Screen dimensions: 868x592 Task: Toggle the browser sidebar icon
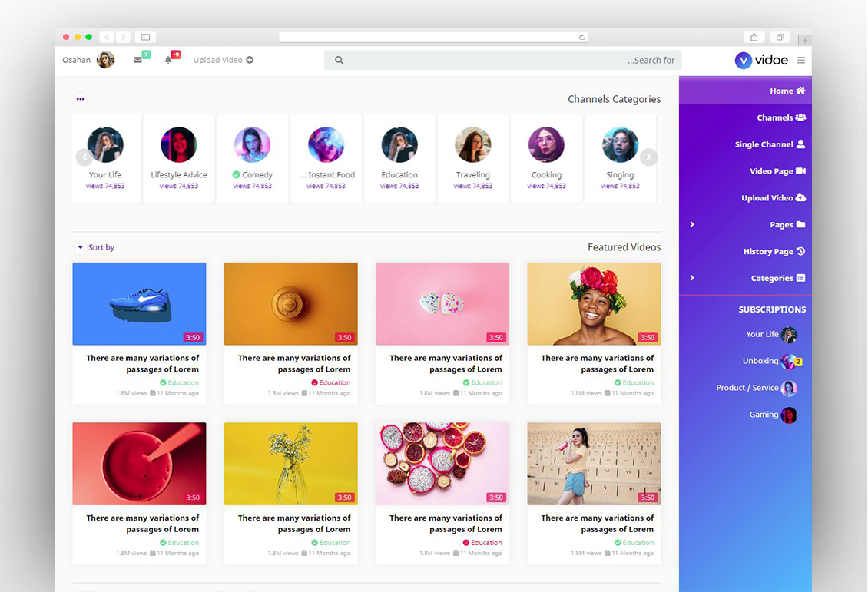pyautogui.click(x=145, y=37)
